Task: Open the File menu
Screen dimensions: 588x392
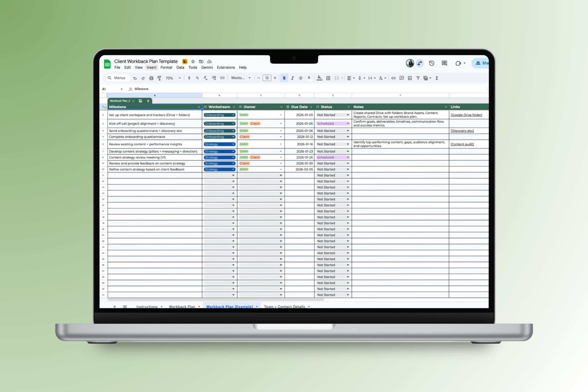Action: (117, 67)
